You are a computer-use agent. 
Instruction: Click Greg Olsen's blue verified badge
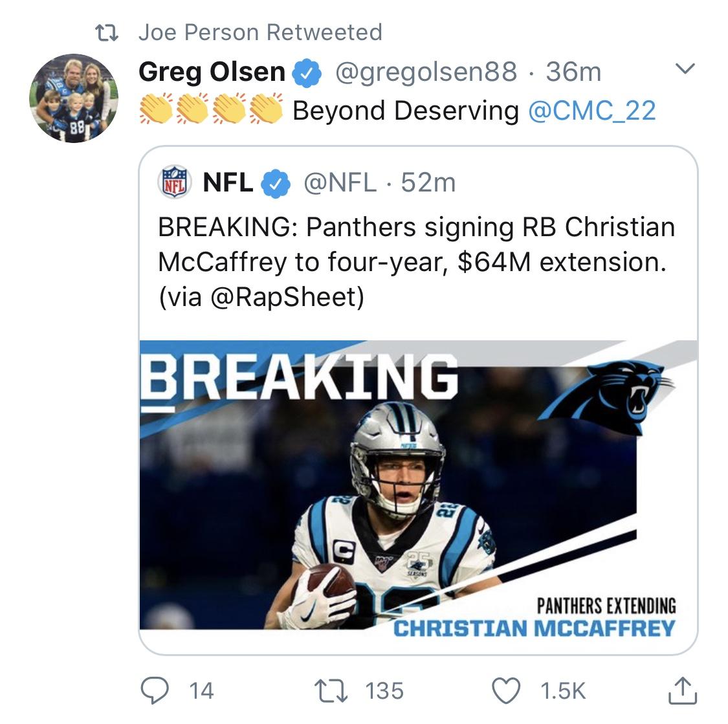point(307,73)
